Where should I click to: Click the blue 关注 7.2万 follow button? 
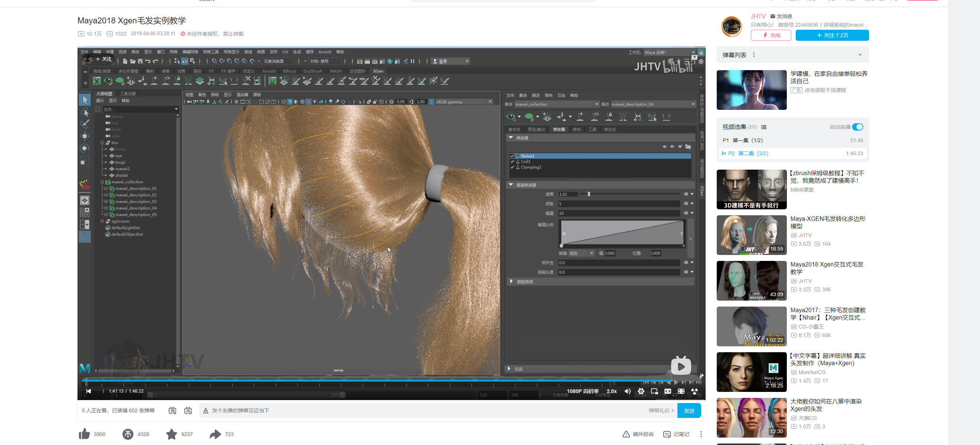[832, 35]
